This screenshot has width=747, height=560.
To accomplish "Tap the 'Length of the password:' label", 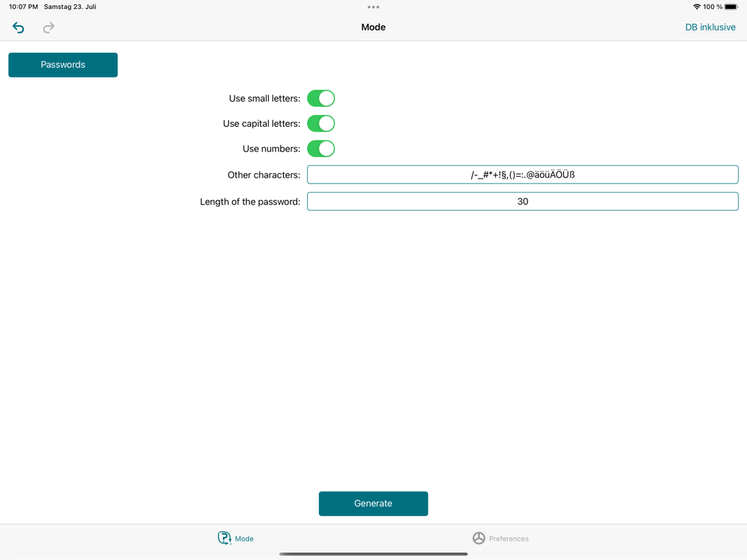I will click(250, 202).
